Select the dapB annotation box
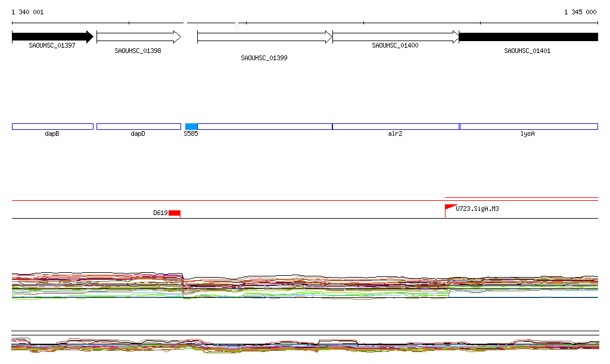The image size is (610, 364). [52, 126]
